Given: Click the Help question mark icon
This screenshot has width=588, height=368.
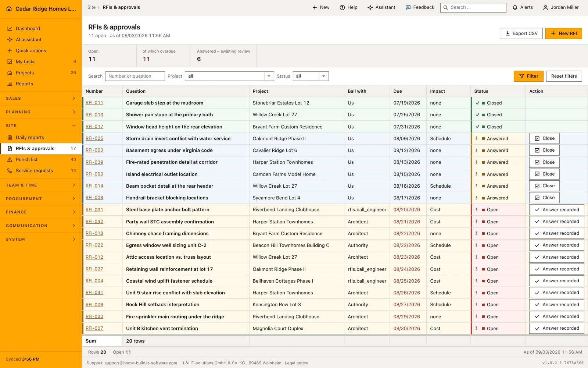Looking at the screenshot, I should [x=342, y=7].
